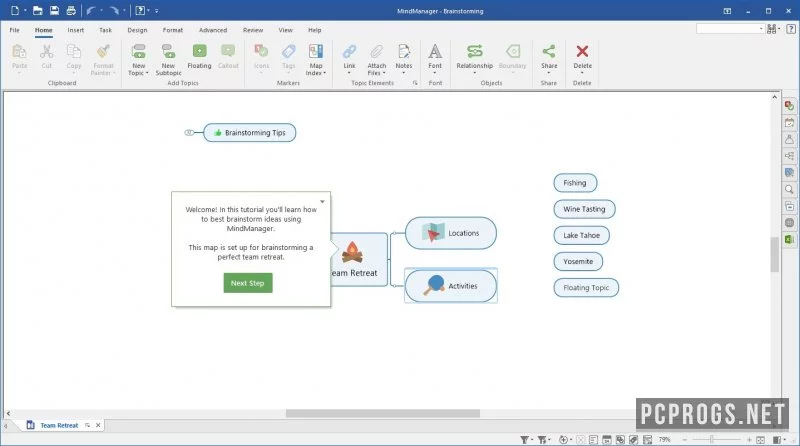
Task: Collapse the tutorial popup with its corner arrow
Action: [322, 201]
